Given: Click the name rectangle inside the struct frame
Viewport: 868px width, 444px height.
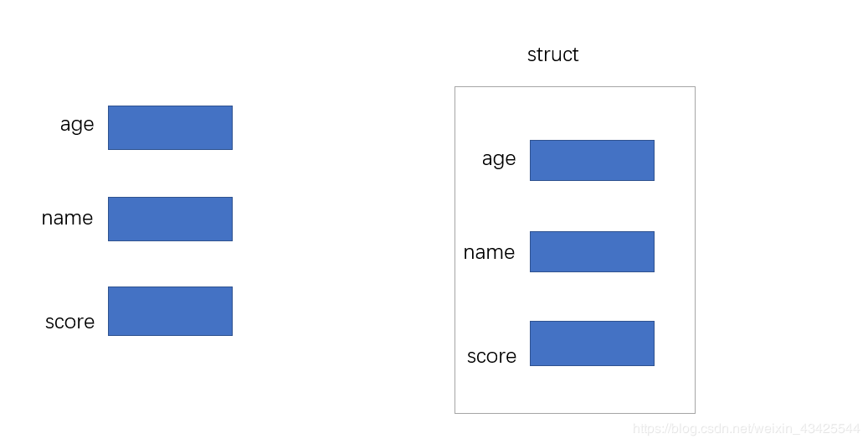Looking at the screenshot, I should click(x=592, y=251).
